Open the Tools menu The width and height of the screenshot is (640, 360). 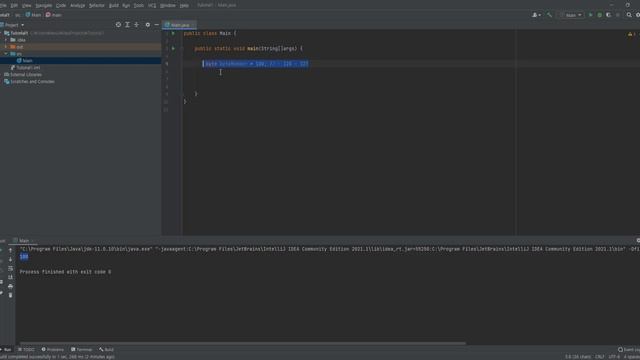point(139,5)
